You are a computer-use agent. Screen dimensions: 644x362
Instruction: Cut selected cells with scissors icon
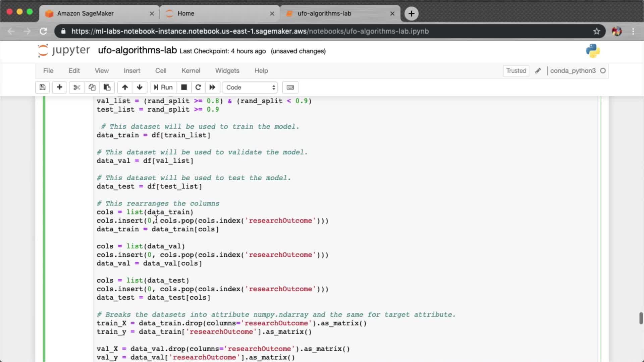(x=77, y=87)
